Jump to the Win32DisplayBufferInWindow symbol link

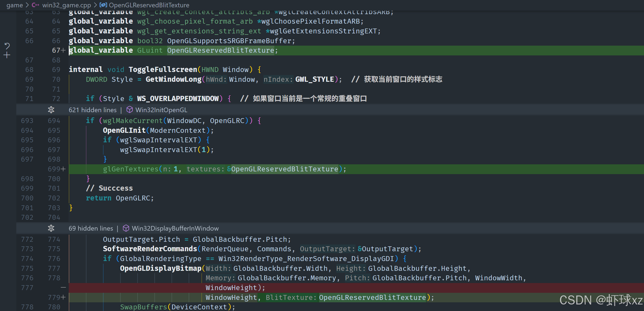[175, 228]
